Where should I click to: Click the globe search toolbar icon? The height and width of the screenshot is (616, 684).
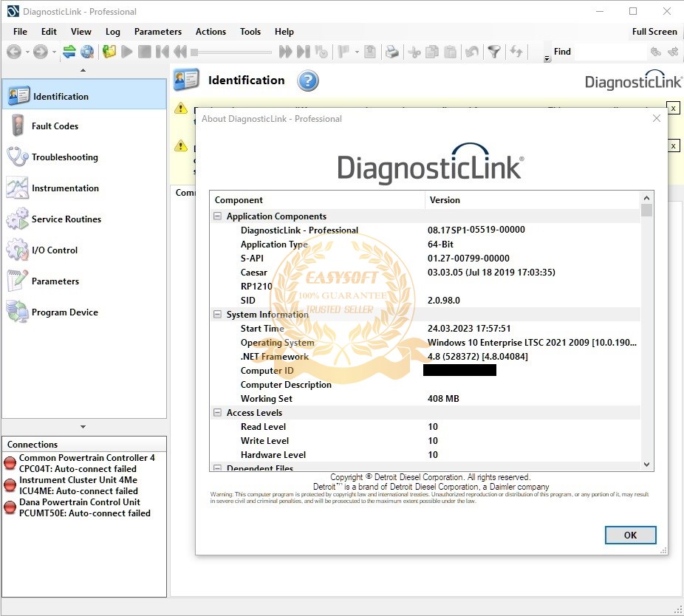(x=87, y=52)
